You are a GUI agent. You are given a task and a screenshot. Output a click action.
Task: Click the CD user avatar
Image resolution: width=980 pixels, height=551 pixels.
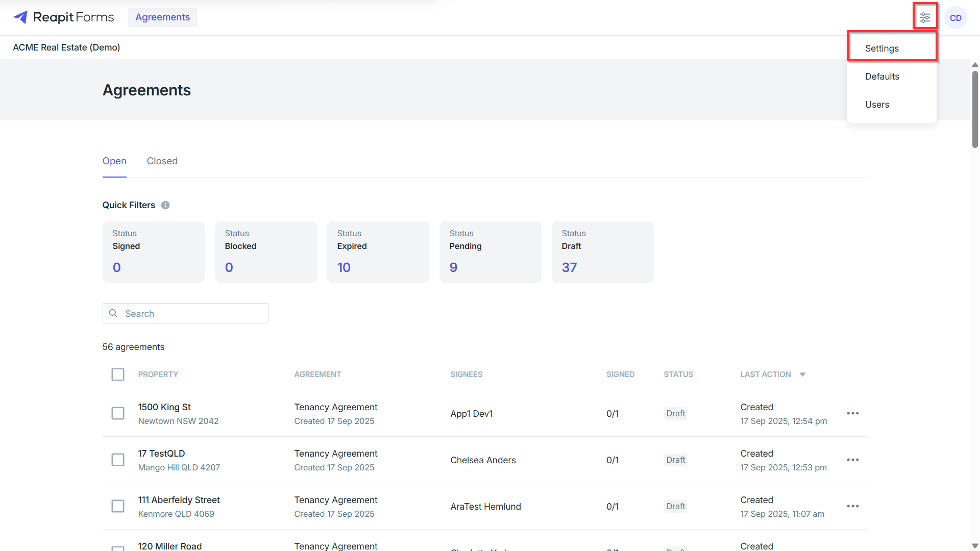click(x=955, y=18)
